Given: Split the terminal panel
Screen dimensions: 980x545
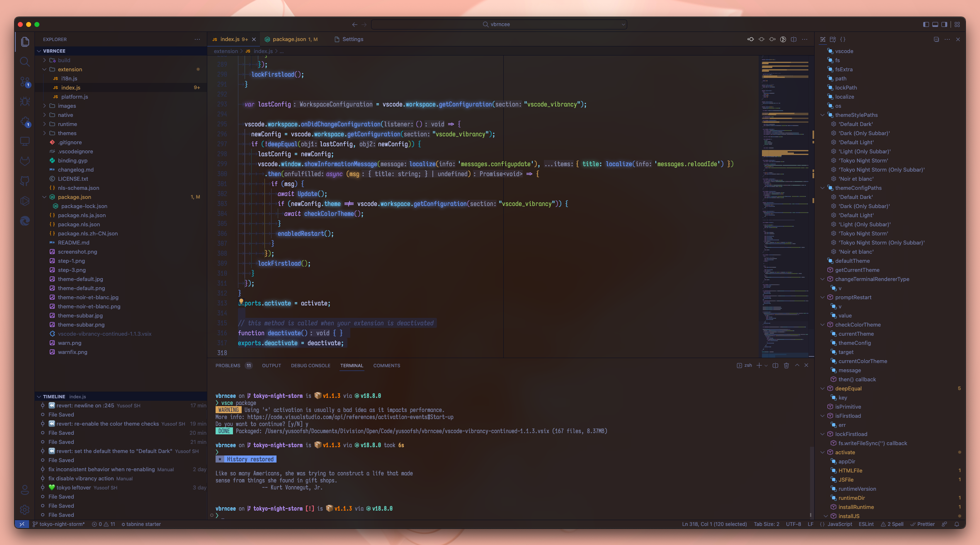Looking at the screenshot, I should pyautogui.click(x=775, y=366).
